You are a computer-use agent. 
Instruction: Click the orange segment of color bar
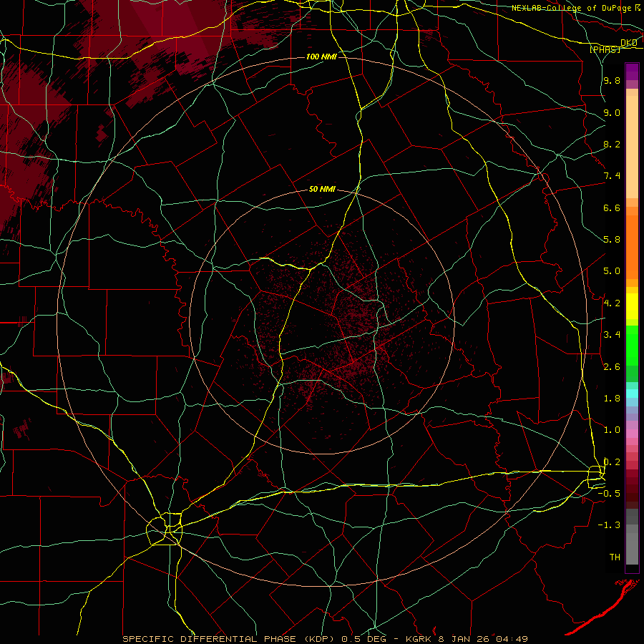click(632, 246)
